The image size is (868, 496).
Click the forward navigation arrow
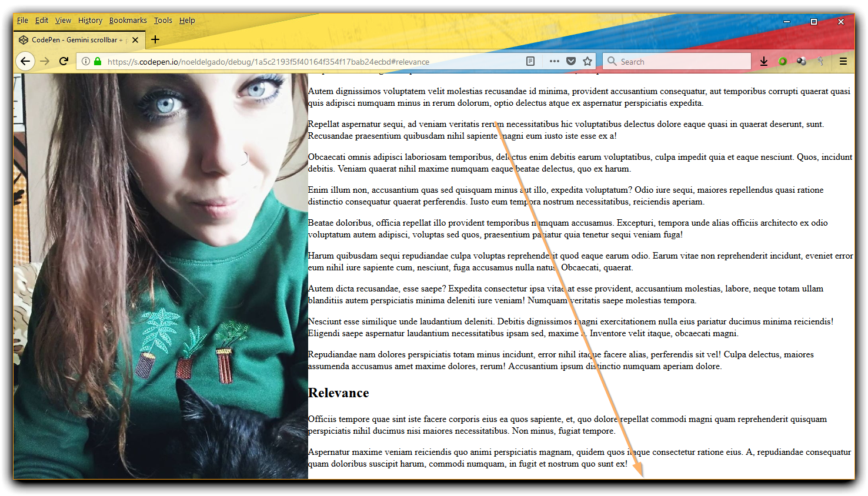(45, 61)
